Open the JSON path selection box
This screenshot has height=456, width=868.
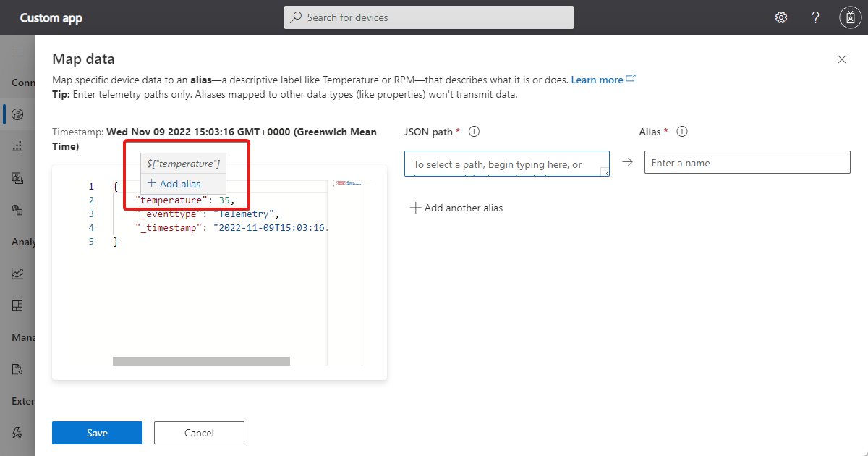(x=506, y=164)
